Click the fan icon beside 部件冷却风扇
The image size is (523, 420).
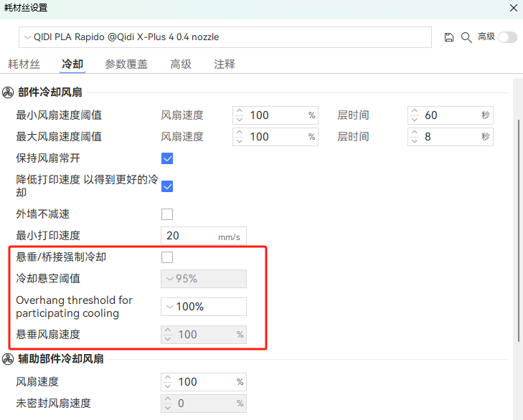(9, 92)
